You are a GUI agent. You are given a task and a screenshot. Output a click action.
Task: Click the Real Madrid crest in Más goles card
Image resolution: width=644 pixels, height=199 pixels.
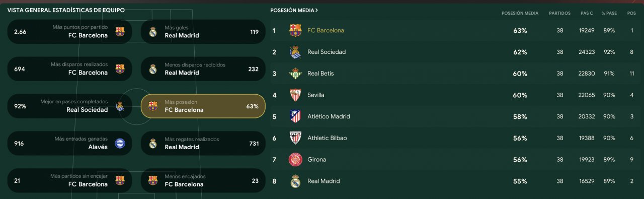[x=153, y=32]
